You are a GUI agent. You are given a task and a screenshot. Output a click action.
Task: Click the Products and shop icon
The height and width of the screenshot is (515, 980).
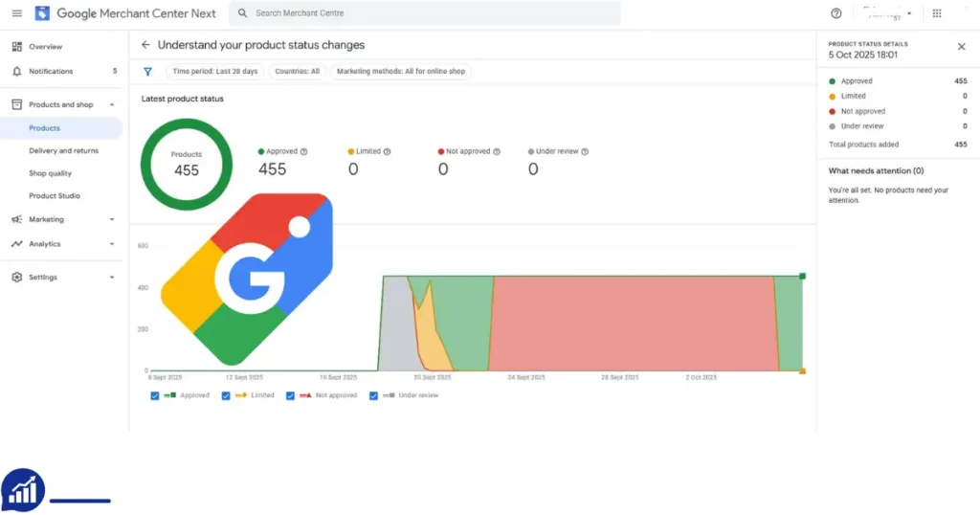tap(17, 104)
